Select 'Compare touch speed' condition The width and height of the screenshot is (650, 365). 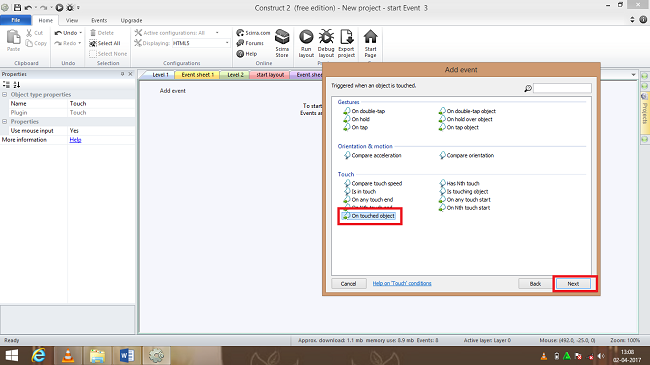(x=373, y=183)
